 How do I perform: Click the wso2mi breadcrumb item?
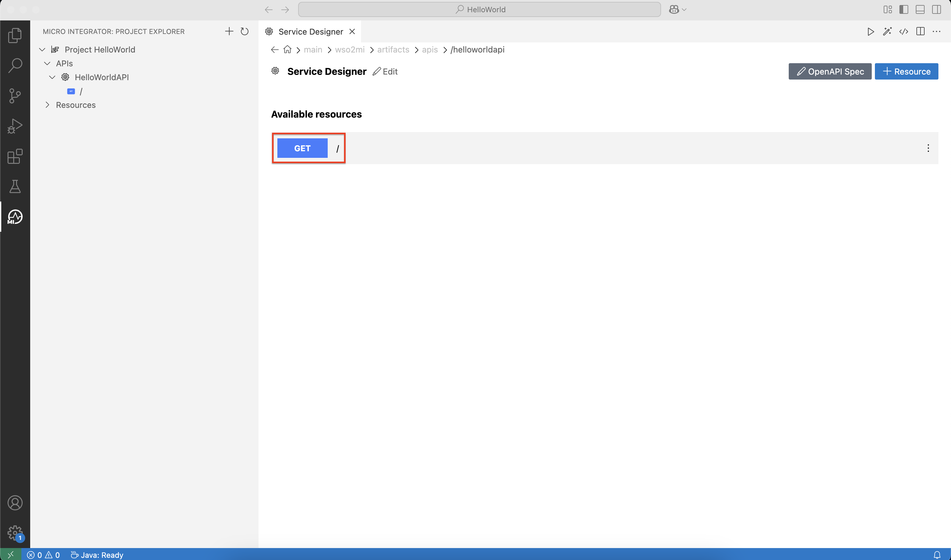(350, 50)
